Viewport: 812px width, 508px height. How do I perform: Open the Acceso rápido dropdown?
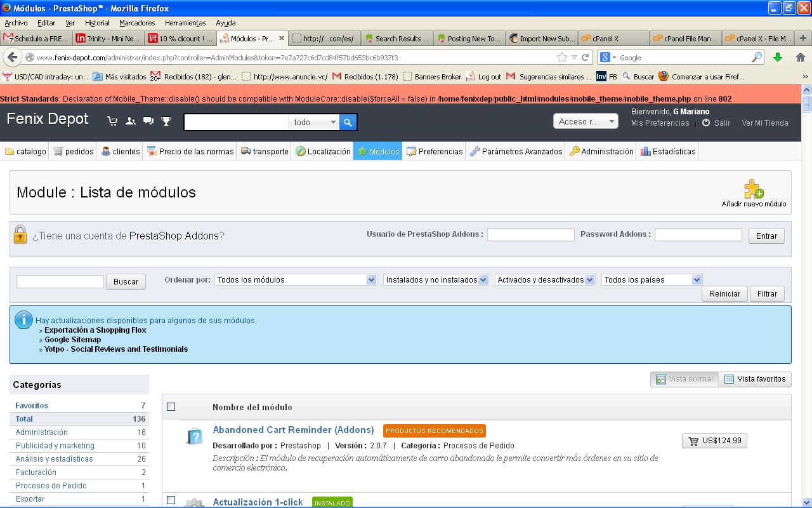(586, 121)
